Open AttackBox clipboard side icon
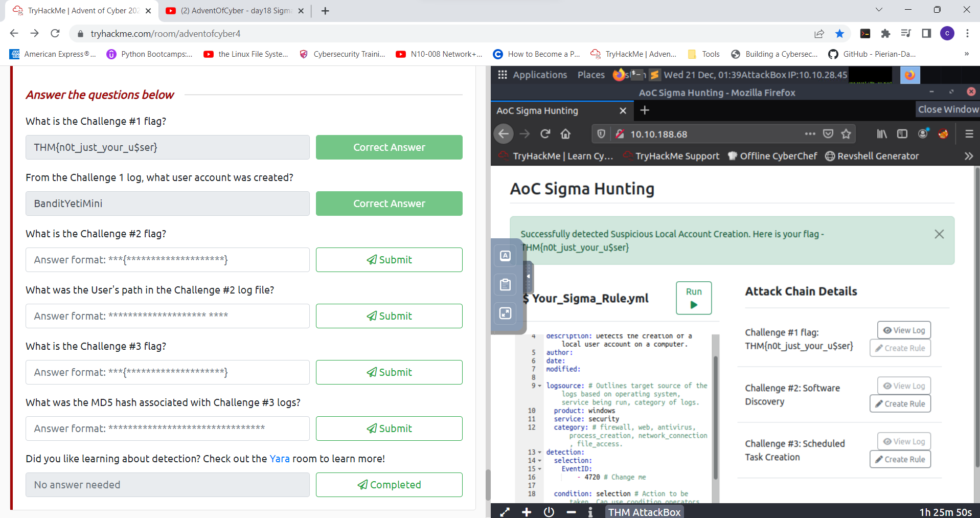 (505, 285)
